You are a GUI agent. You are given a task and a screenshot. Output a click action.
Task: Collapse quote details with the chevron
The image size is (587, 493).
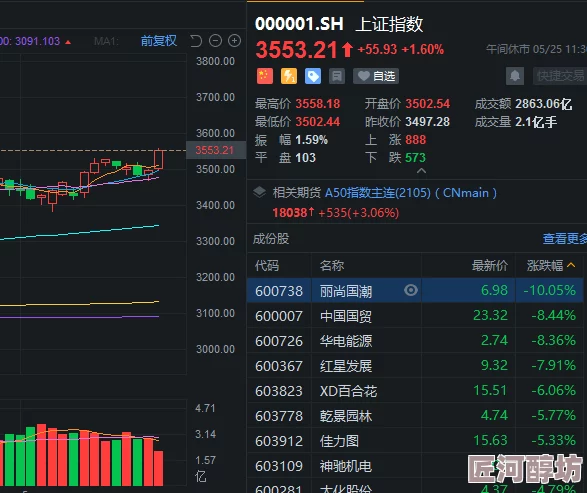(x=421, y=171)
